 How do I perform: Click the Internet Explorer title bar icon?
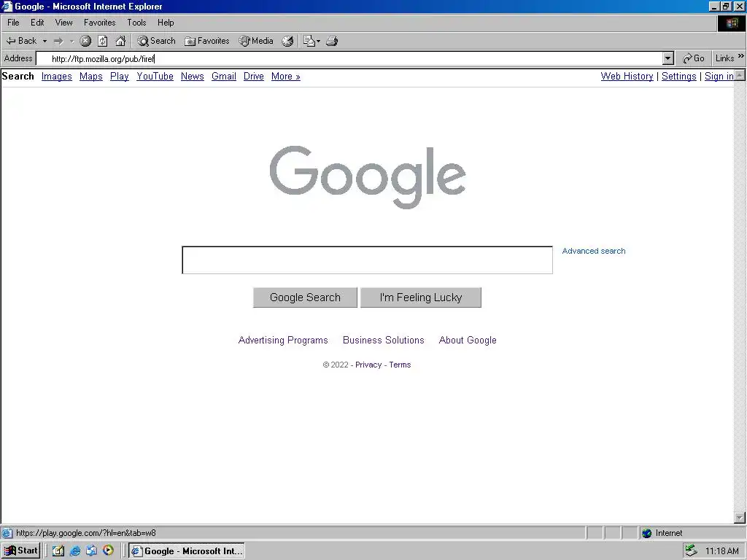[x=7, y=6]
